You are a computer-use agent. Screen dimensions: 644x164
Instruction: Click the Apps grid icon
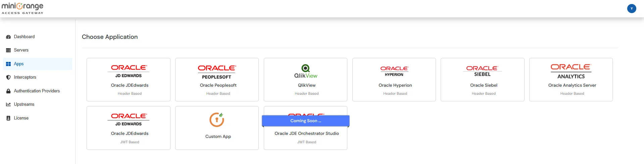point(8,64)
